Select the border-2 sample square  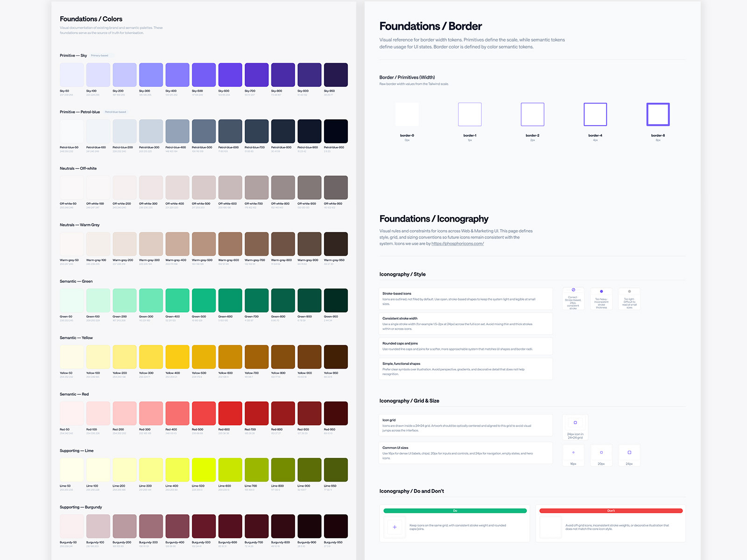tap(533, 114)
